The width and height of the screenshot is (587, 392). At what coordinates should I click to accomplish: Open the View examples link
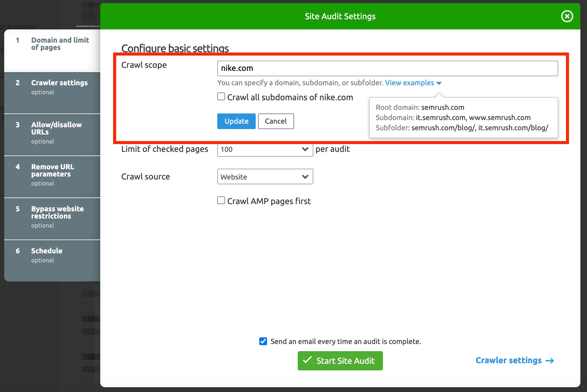[409, 83]
